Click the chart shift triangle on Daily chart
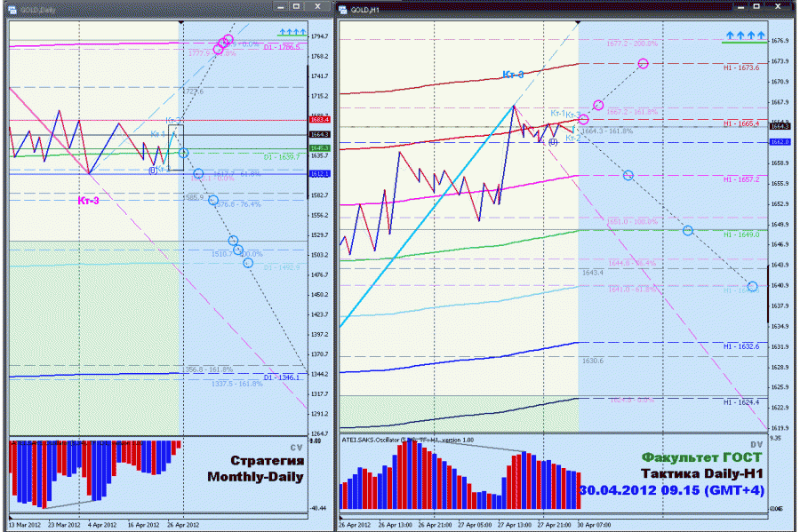 pyautogui.click(x=181, y=23)
